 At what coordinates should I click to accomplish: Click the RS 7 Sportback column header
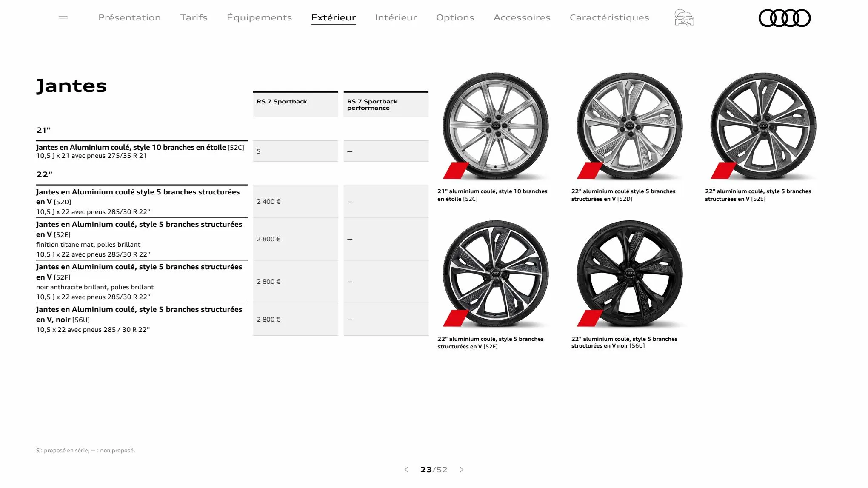click(295, 104)
